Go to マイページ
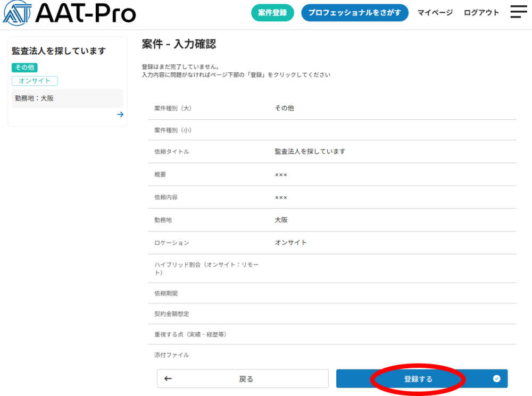The image size is (532, 396). click(435, 13)
